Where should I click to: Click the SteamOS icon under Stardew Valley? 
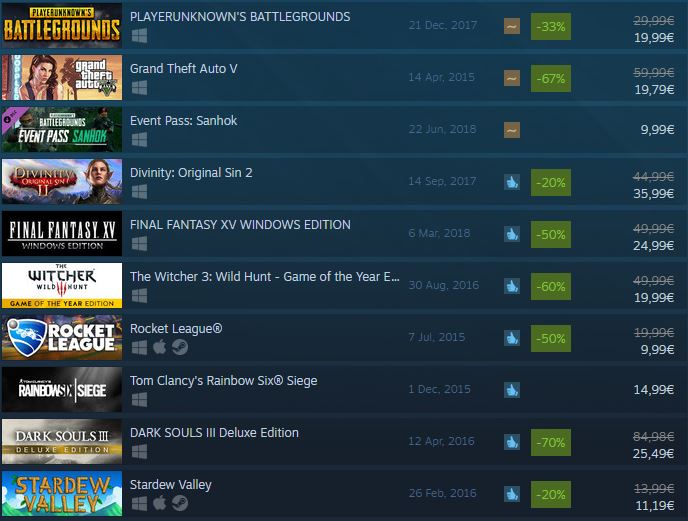179,503
